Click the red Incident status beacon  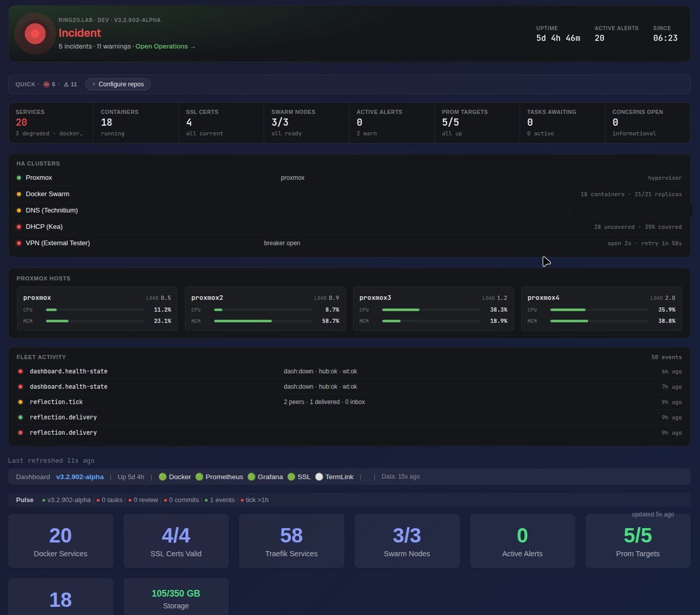point(35,34)
